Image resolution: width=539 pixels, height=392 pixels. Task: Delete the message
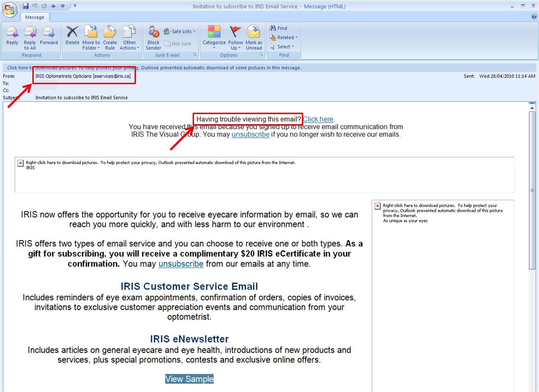72,35
